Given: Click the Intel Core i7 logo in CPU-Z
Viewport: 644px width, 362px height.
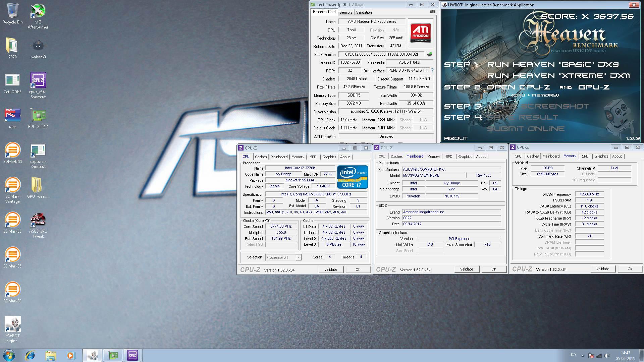Looking at the screenshot, I should pyautogui.click(x=353, y=177).
